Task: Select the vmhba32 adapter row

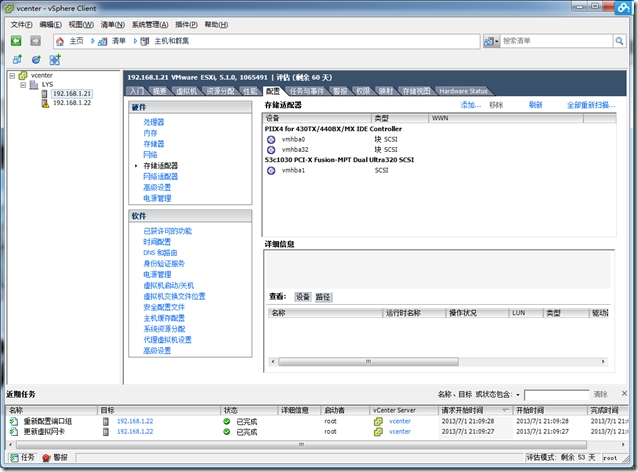Action: 439,150
